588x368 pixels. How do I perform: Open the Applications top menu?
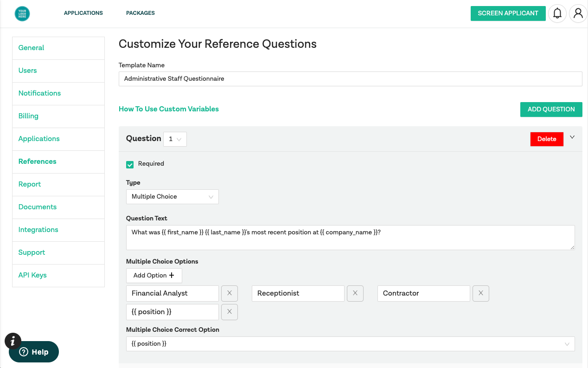click(83, 13)
